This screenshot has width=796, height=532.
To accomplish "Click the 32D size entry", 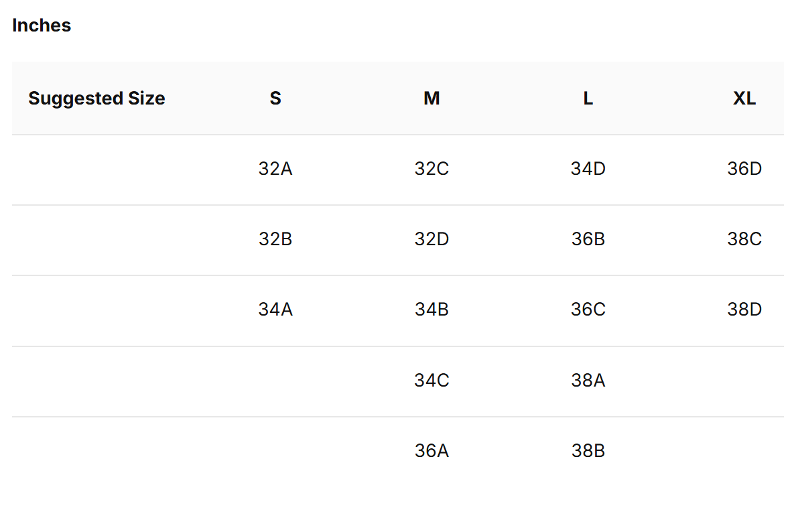I will click(432, 239).
